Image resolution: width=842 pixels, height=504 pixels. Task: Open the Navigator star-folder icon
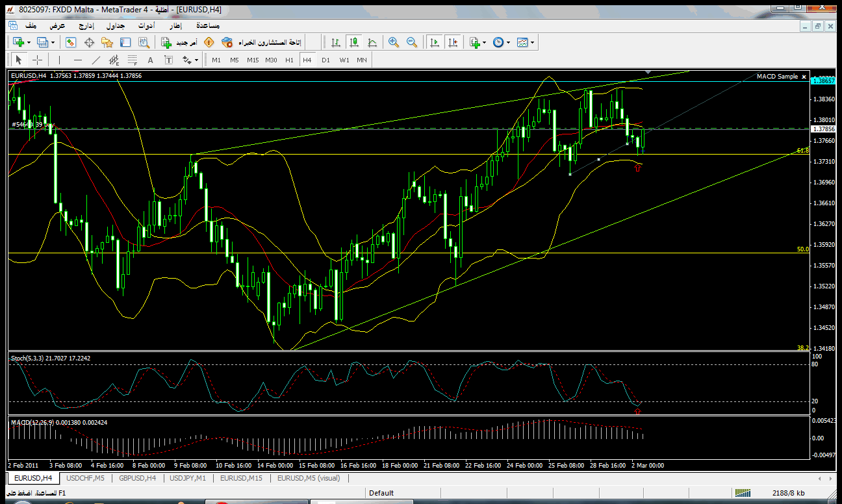pos(107,42)
